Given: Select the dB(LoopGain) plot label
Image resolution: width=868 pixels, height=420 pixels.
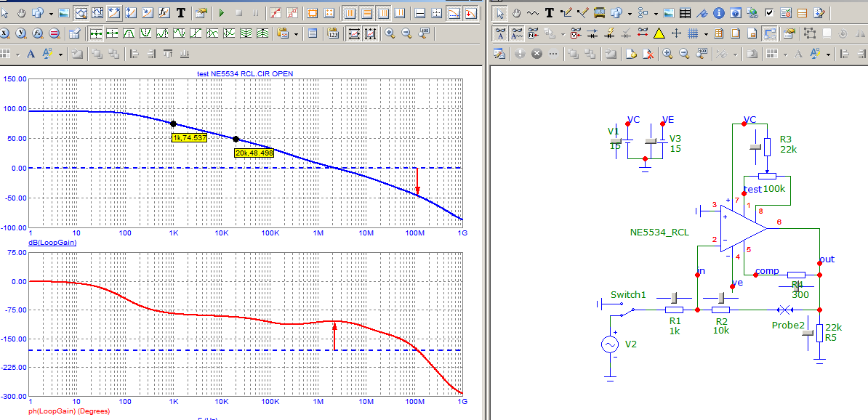Looking at the screenshot, I should [52, 243].
